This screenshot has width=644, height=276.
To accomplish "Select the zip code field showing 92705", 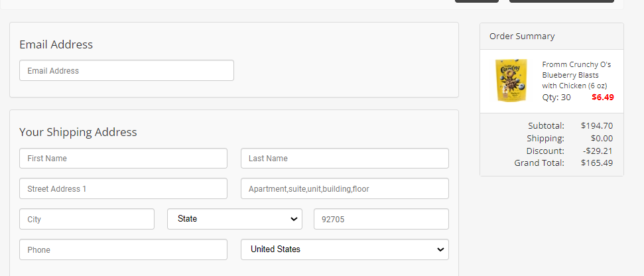I will pyautogui.click(x=381, y=219).
